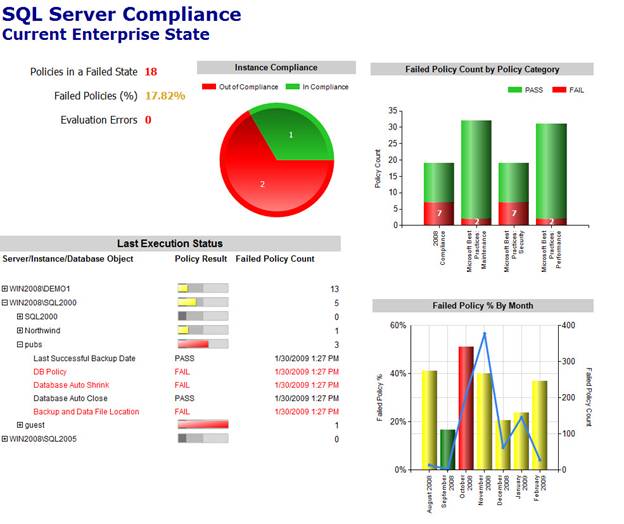Click the green In Compliance legend swatch
The image size is (624, 524).
pos(292,86)
